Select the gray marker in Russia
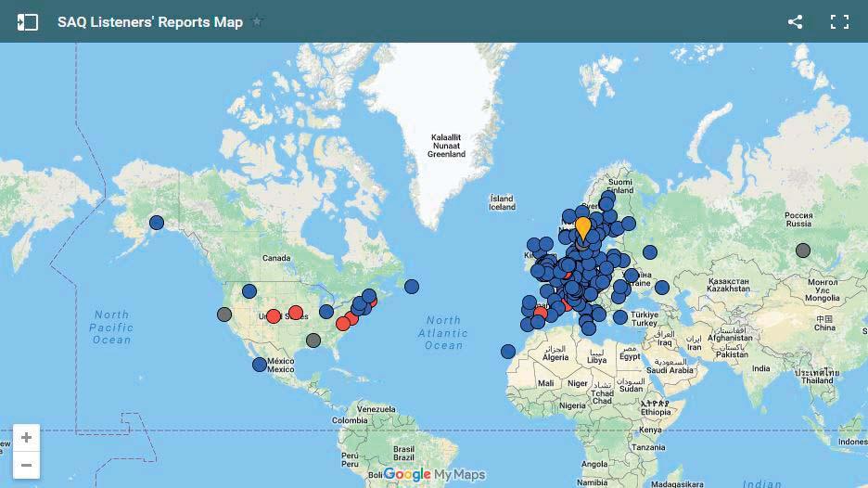 pyautogui.click(x=803, y=250)
